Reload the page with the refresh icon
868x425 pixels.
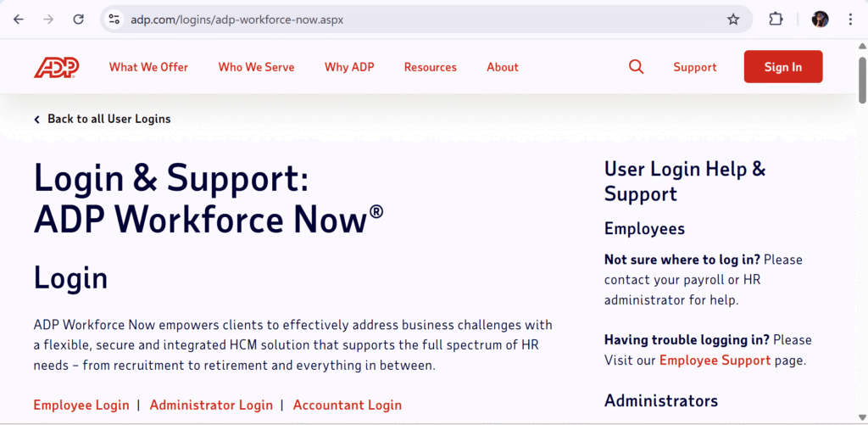pos(79,20)
